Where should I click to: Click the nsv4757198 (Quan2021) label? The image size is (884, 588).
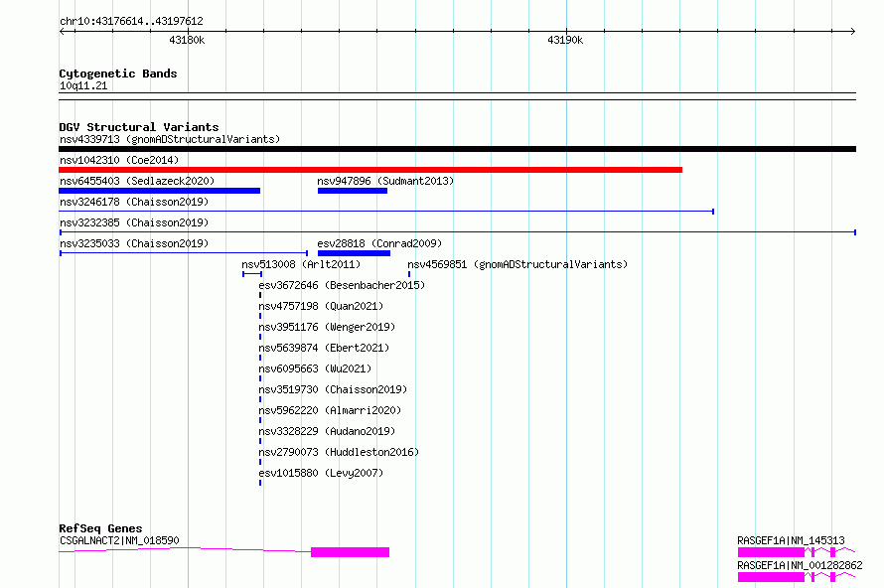point(321,306)
